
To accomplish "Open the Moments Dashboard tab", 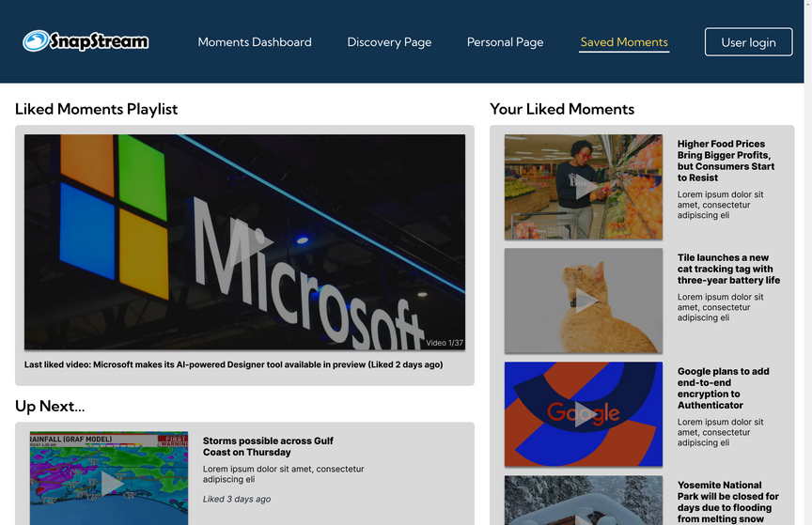I will tap(255, 42).
